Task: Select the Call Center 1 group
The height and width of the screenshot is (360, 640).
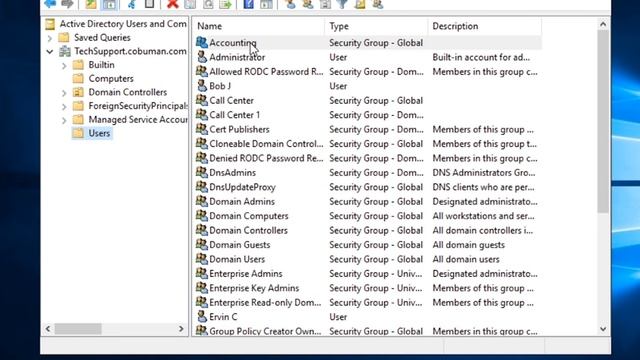Action: point(235,115)
